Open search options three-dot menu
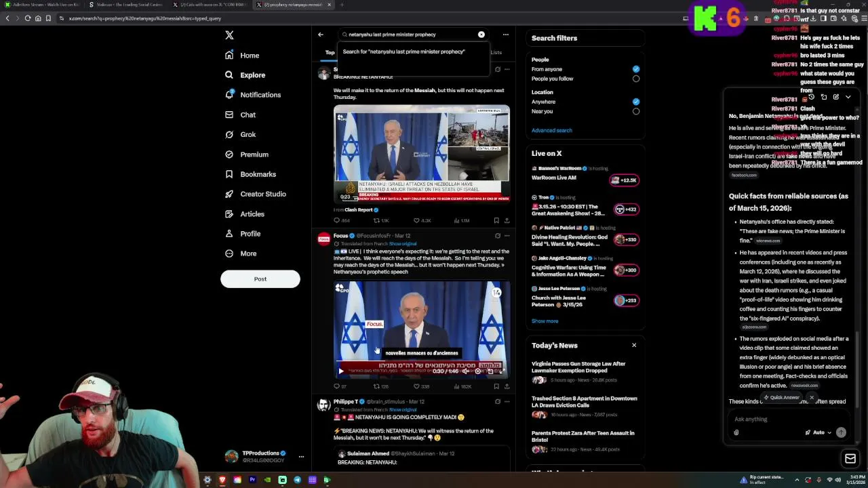Screen dimensions: 868x488 505,35
